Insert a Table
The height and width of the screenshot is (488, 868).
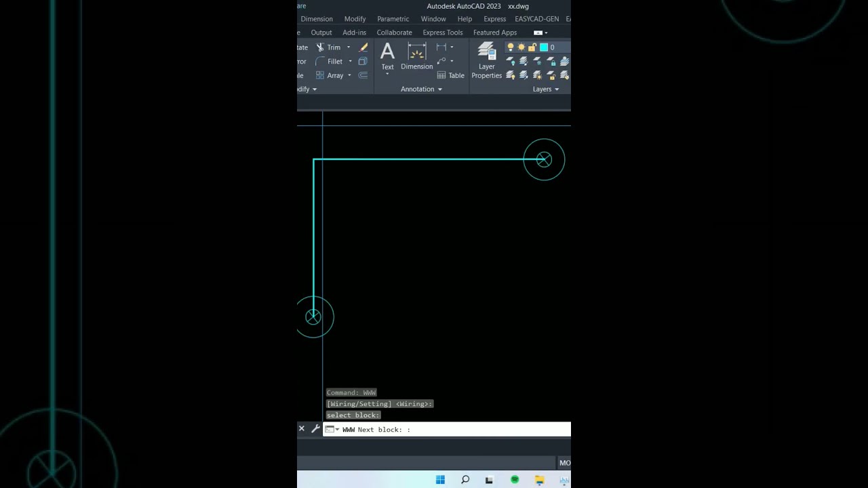coord(451,75)
